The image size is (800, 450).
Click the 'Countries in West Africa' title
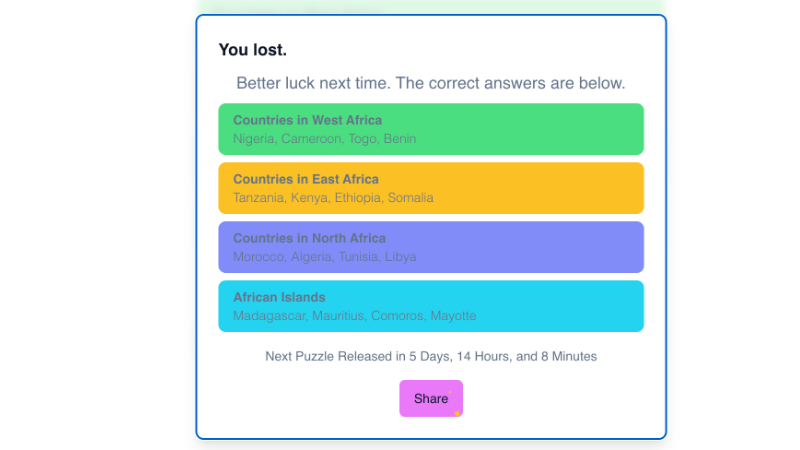[307, 120]
